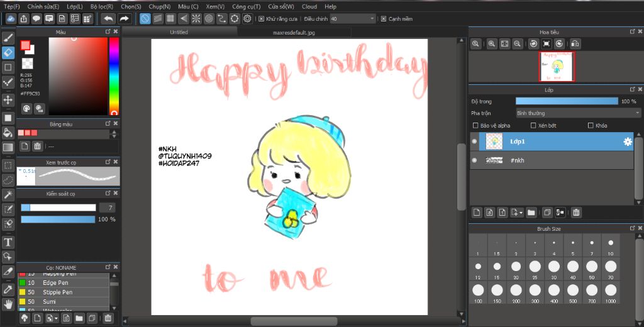Open the Cửa sổ(W) menu
The image size is (644, 327).
click(281, 6)
